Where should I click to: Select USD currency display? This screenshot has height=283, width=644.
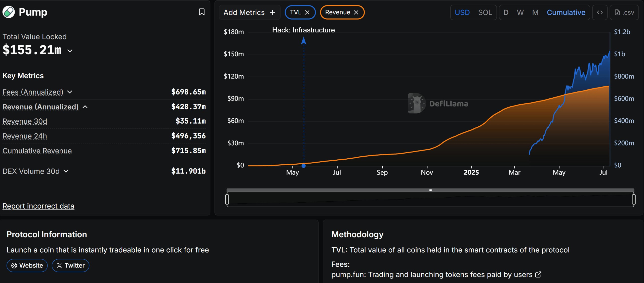pos(462,12)
